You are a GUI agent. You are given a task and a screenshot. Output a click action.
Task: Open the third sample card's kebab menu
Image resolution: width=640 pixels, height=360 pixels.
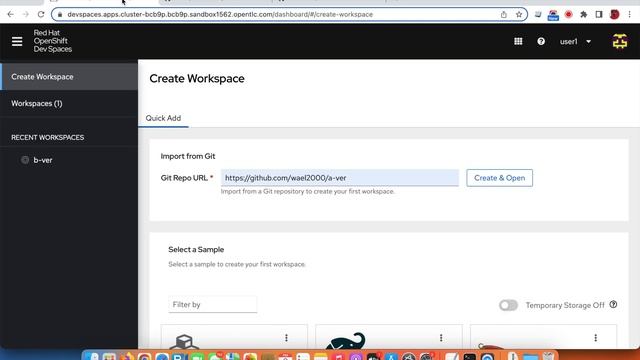click(596, 338)
